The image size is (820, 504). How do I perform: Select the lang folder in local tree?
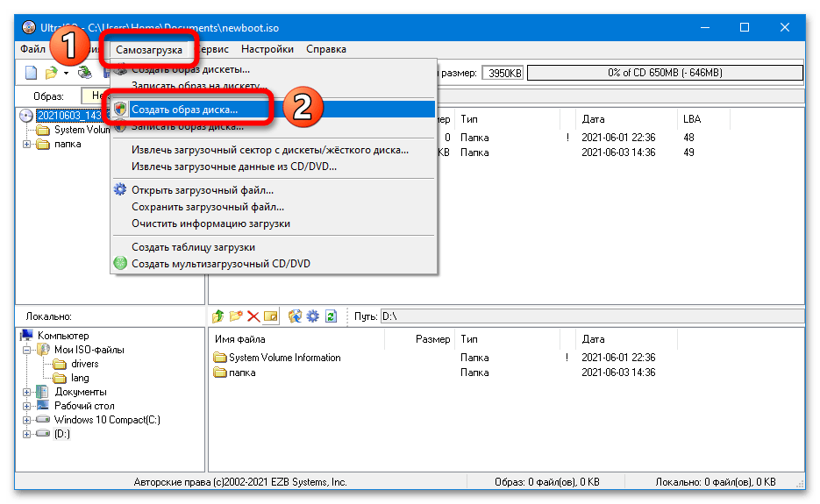coord(80,378)
